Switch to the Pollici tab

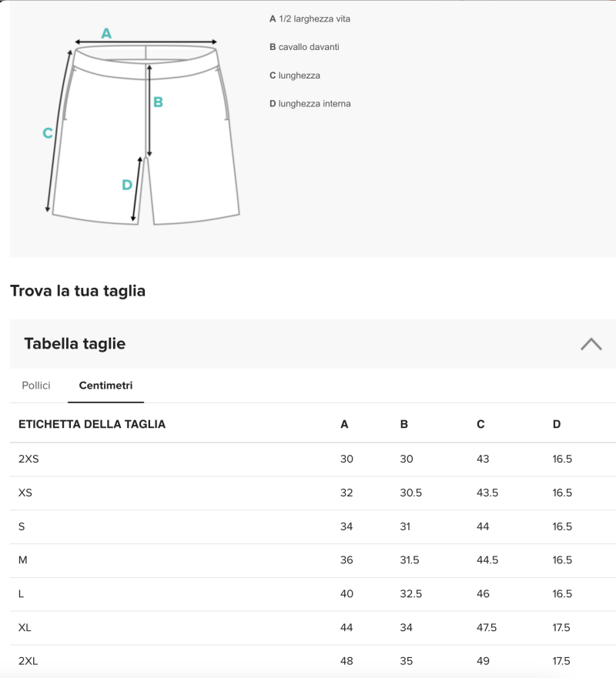[36, 386]
